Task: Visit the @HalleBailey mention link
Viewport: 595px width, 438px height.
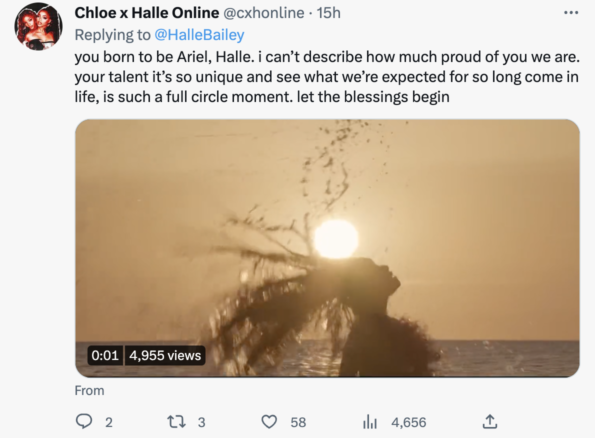Action: coord(199,35)
